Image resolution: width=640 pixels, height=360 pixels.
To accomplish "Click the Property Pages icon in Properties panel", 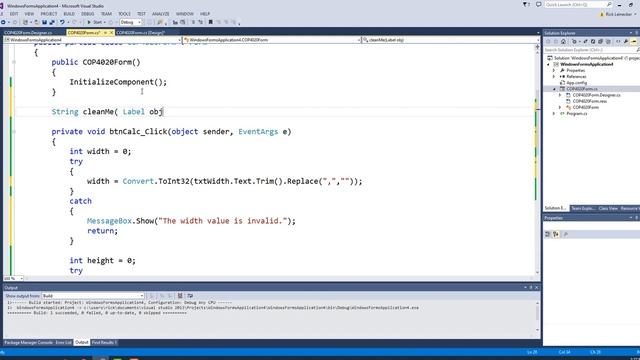I will point(565,234).
